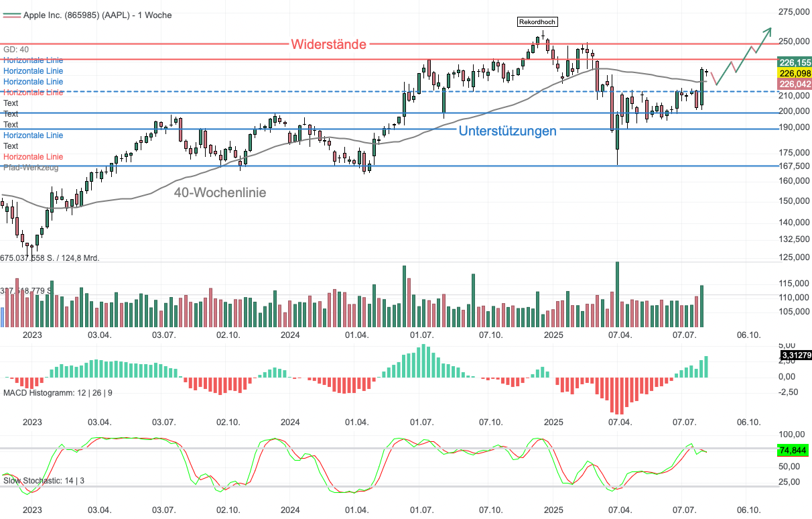Click the 275,000 price axis value

tap(794, 12)
